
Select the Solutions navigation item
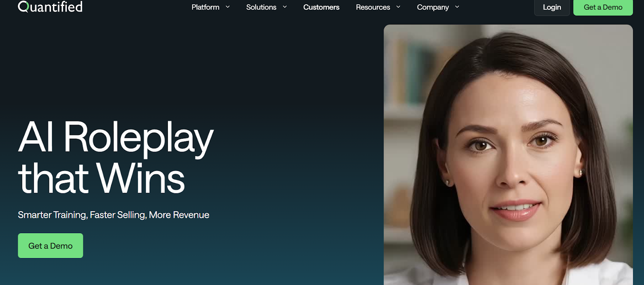coord(261,7)
